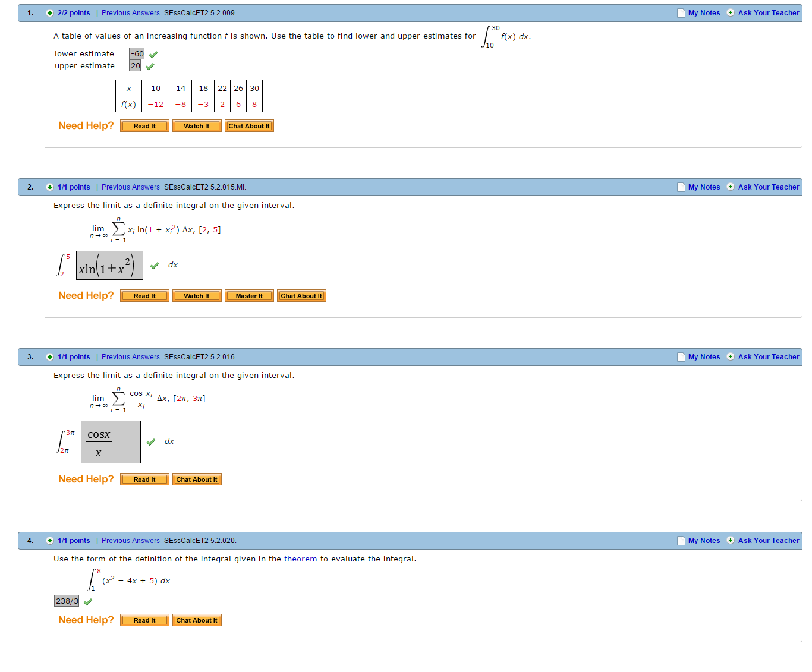Screen dimensions: 812x672
Task: Click the My Notes page icon in question 3
Action: 681,357
